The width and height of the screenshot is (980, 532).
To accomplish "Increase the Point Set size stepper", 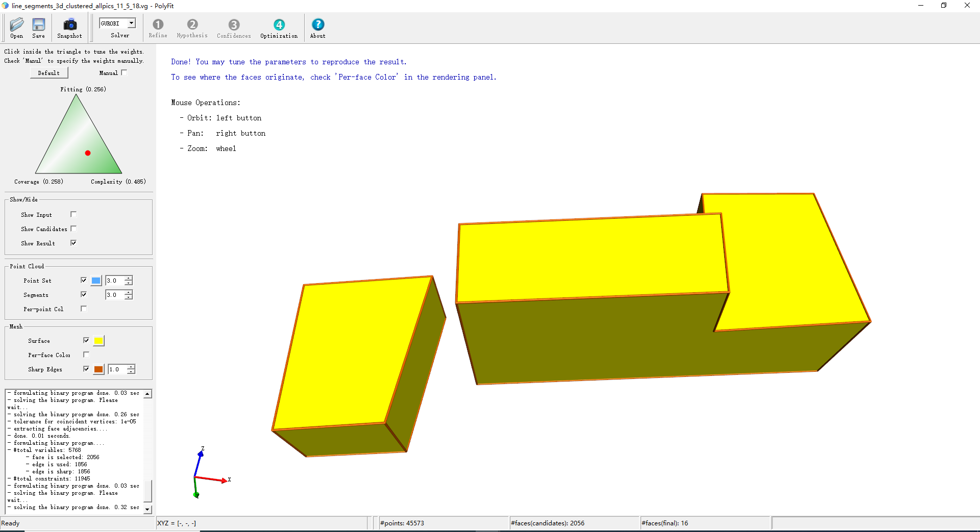I will 129,278.
